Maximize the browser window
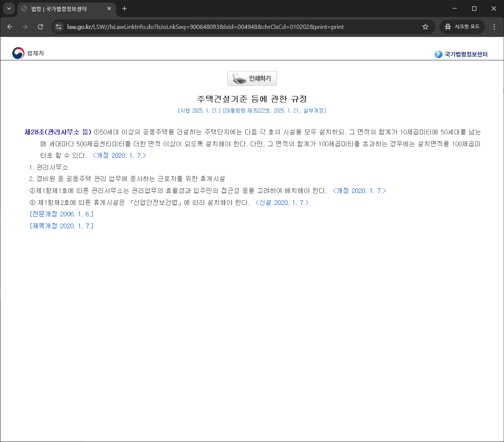Screen dimensions: 504x442 pyautogui.click(x=474, y=8)
